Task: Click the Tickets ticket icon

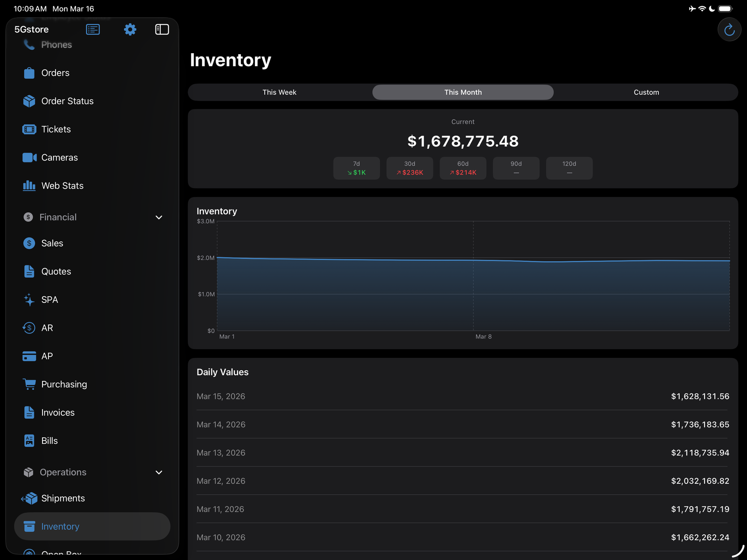Action: 28,129
